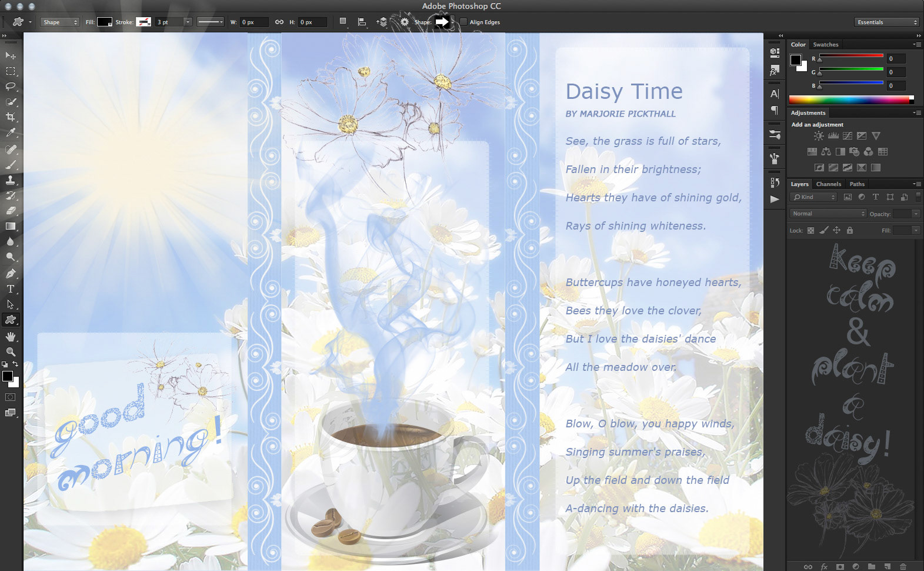The width and height of the screenshot is (924, 571).
Task: Swap foreground and background colors
Action: pos(16,364)
